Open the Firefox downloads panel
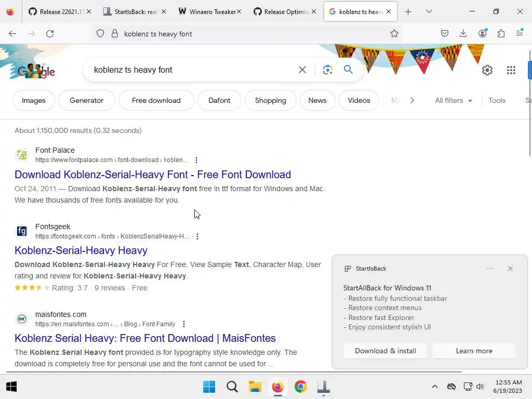 point(463,33)
